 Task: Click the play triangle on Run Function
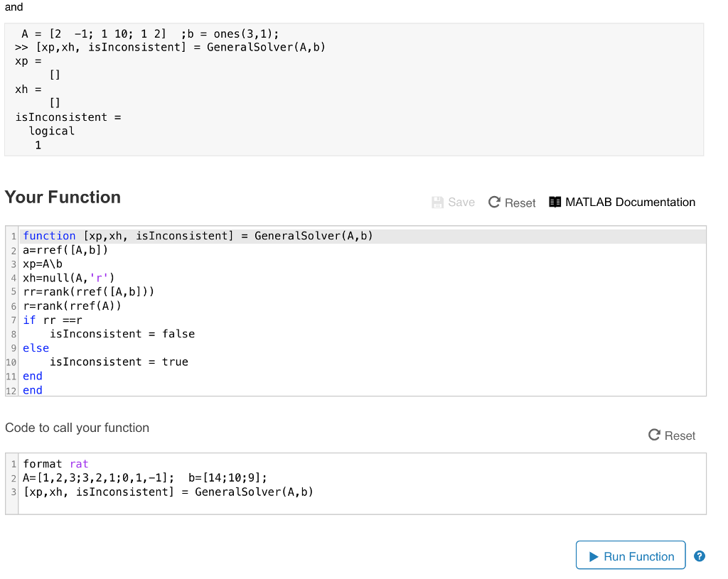point(594,557)
